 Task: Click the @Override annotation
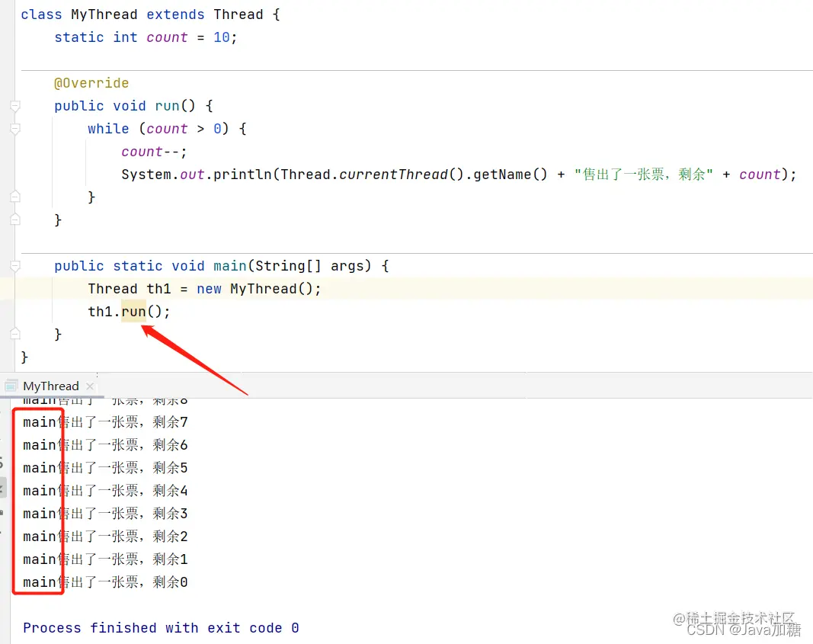[x=91, y=83]
